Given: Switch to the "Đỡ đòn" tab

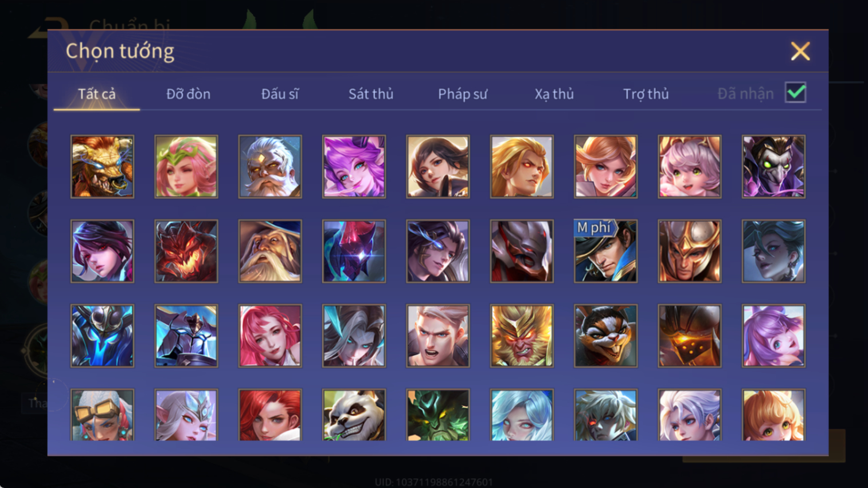Looking at the screenshot, I should [x=188, y=94].
